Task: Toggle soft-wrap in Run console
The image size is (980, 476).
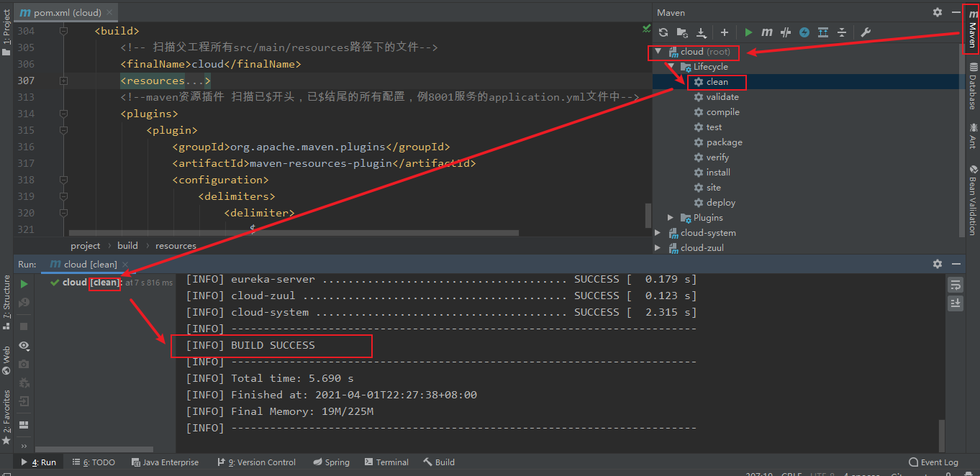Action: pyautogui.click(x=956, y=285)
